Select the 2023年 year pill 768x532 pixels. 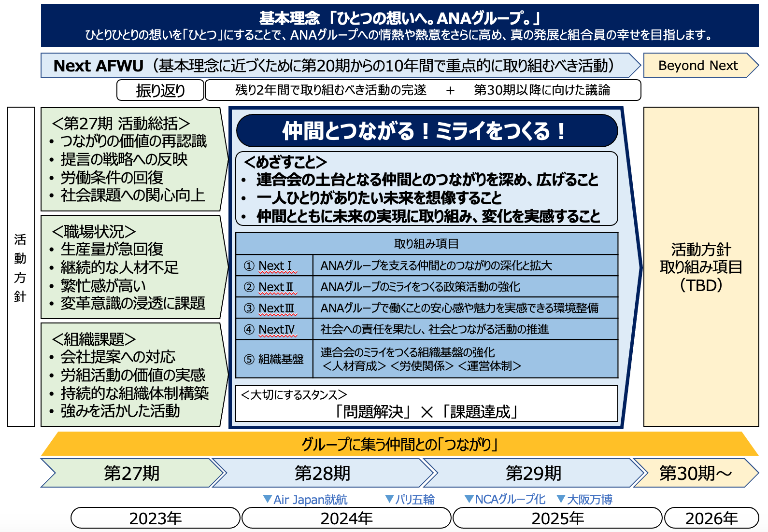(156, 518)
